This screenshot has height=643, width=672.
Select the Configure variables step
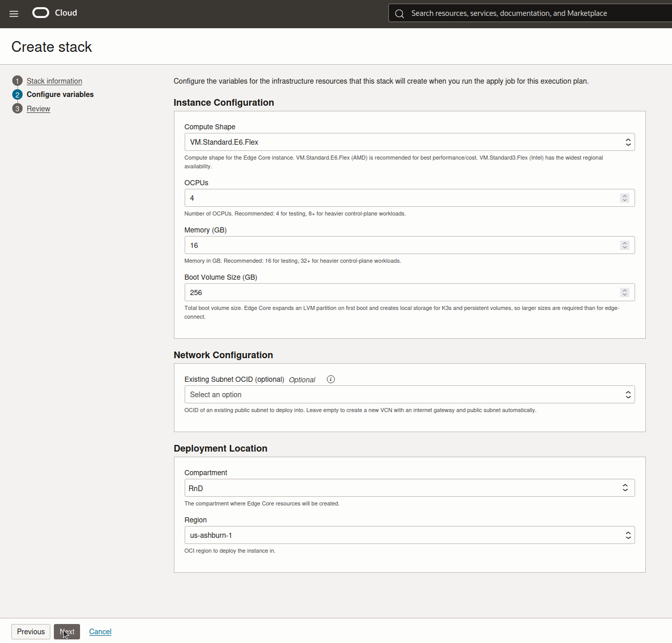pyautogui.click(x=60, y=94)
